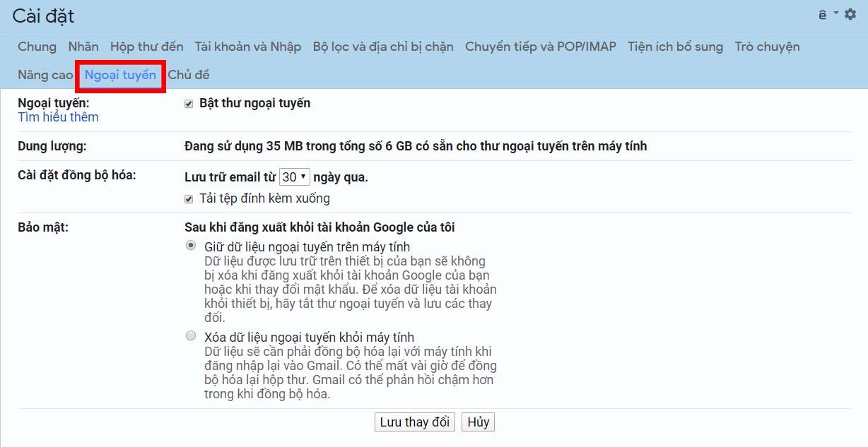Toggle Tải tệp đính kèm xuống checkbox
The width and height of the screenshot is (868, 447).
click(189, 199)
